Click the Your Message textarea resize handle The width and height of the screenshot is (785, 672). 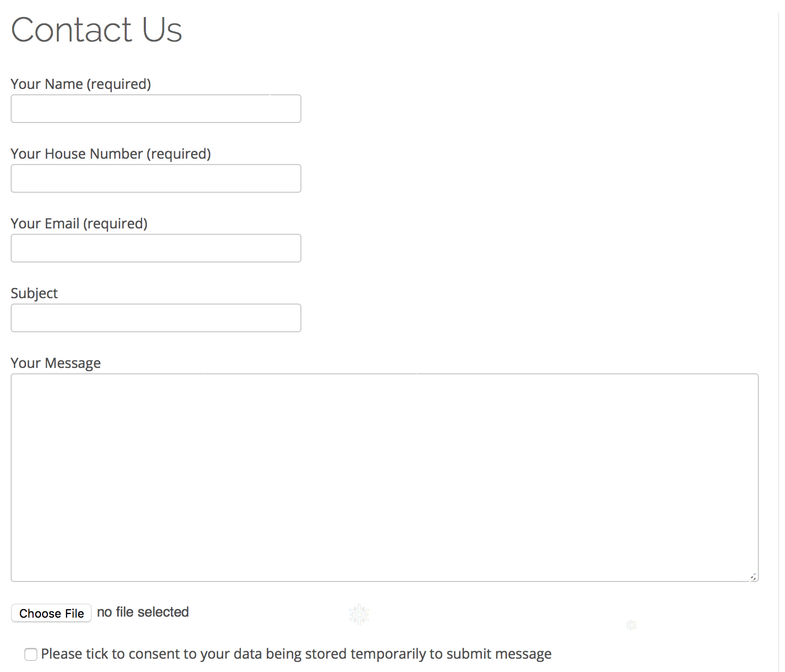pos(753,577)
